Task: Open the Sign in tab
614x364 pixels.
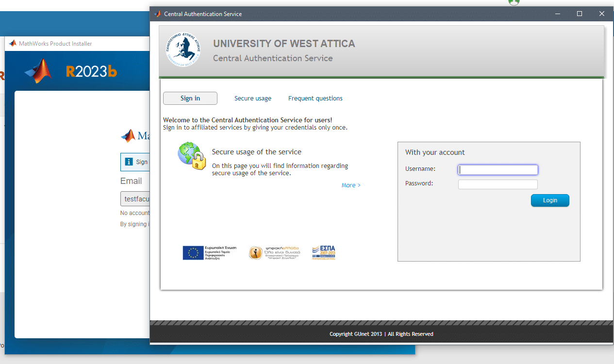Action: (x=190, y=99)
